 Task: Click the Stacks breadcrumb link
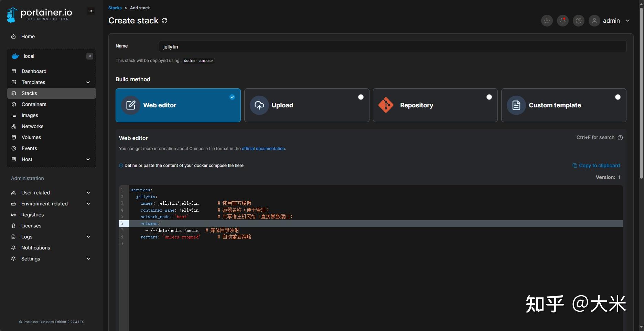click(115, 8)
